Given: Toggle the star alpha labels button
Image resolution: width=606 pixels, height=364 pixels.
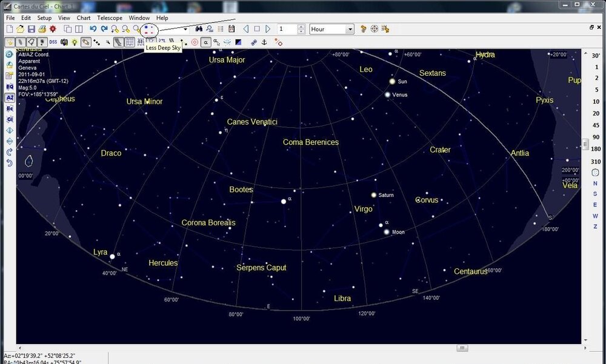Looking at the screenshot, I should point(205,42).
